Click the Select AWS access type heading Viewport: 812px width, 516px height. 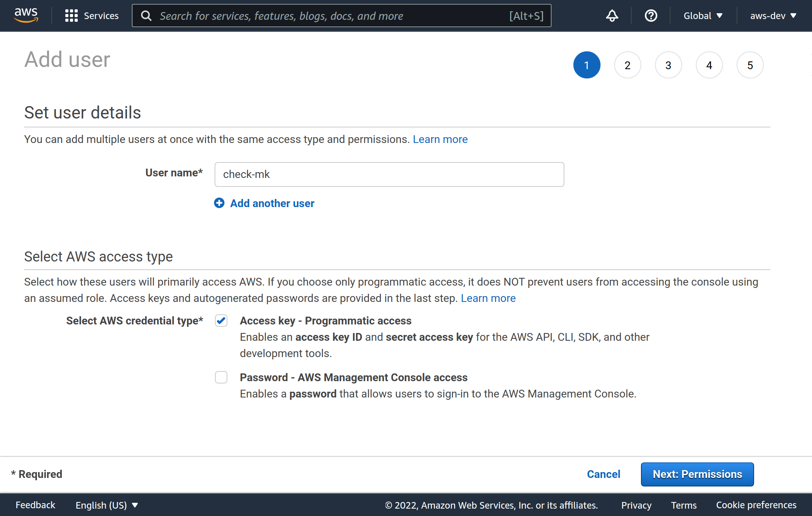[x=98, y=256]
